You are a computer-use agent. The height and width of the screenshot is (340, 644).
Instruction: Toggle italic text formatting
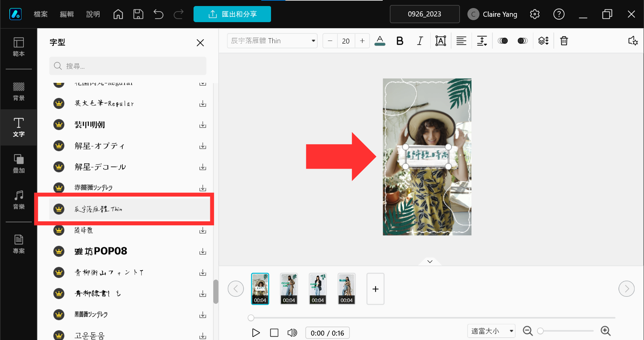(x=420, y=41)
